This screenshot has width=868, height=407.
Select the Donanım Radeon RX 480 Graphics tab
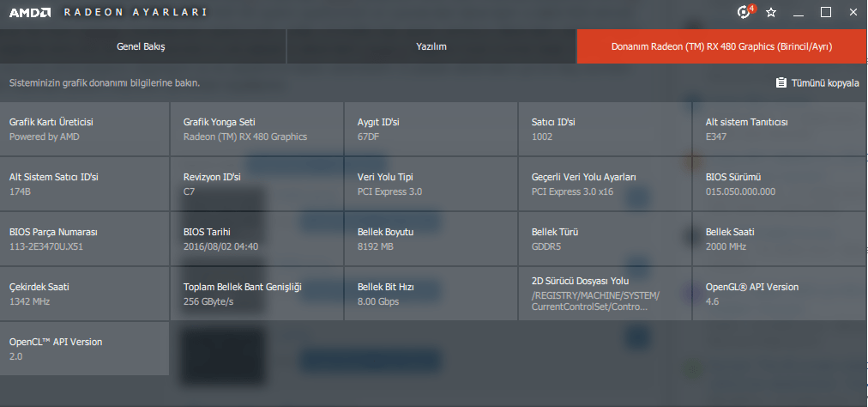click(722, 46)
